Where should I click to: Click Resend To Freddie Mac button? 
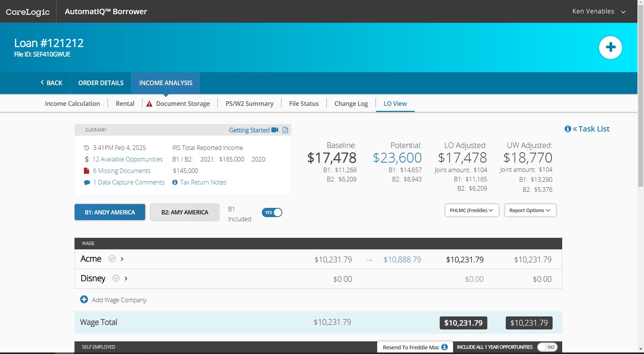tap(415, 347)
